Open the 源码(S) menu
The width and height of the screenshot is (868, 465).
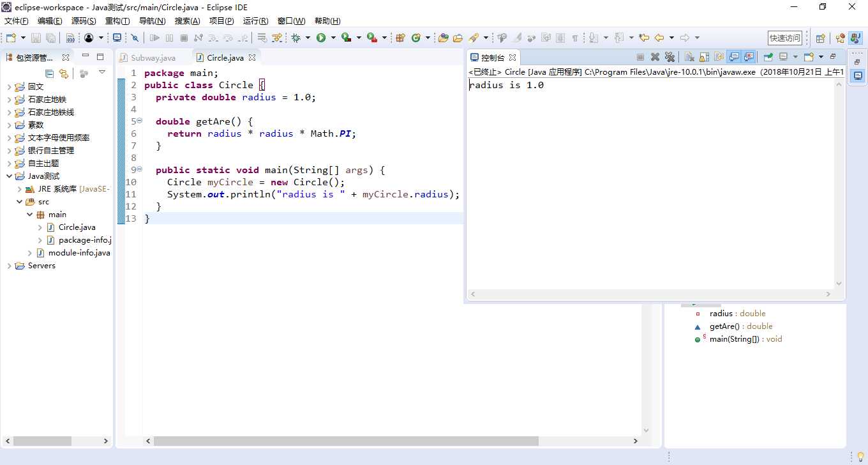coord(83,21)
